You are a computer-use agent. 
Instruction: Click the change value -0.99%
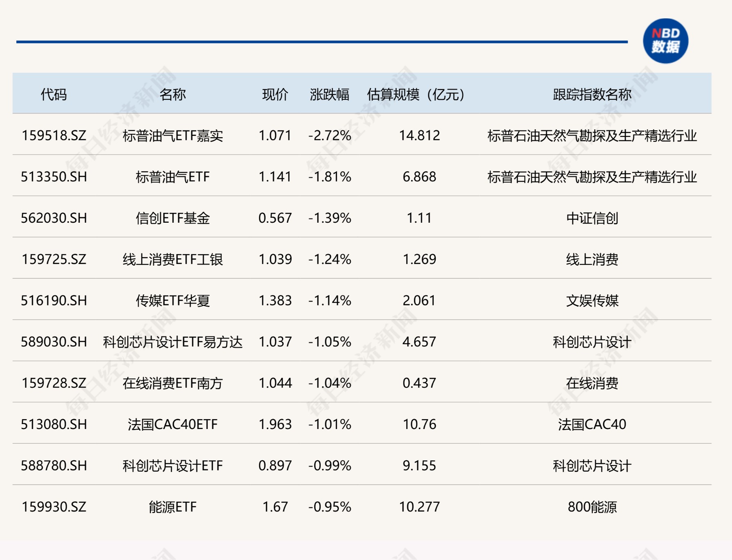pyautogui.click(x=330, y=466)
